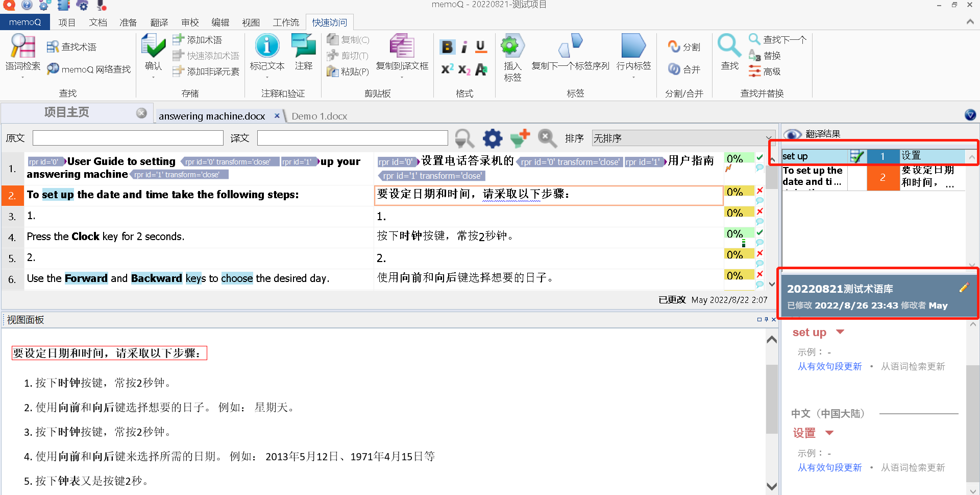Close the answering machine.docx tab
Viewport: 980px width, 495px height.
(277, 116)
